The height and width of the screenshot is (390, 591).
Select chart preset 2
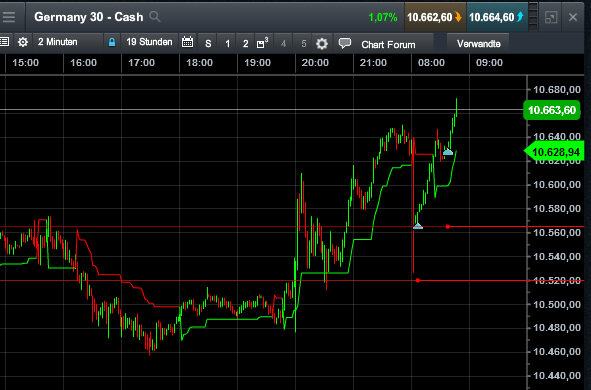[245, 44]
